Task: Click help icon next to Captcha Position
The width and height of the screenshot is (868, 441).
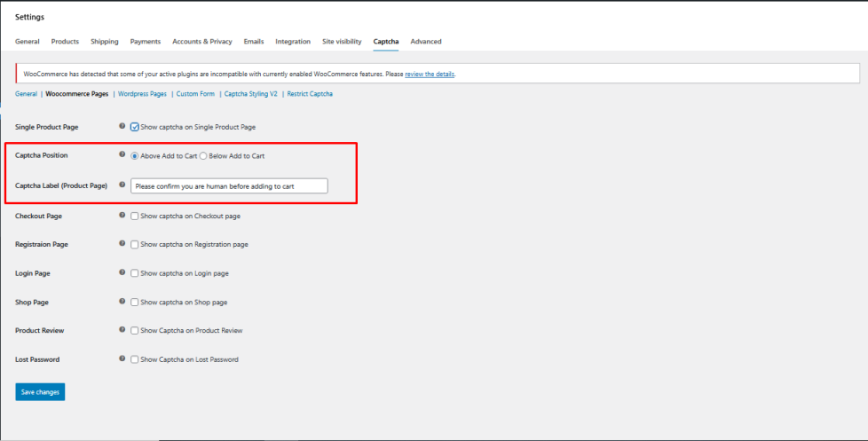Action: (122, 155)
